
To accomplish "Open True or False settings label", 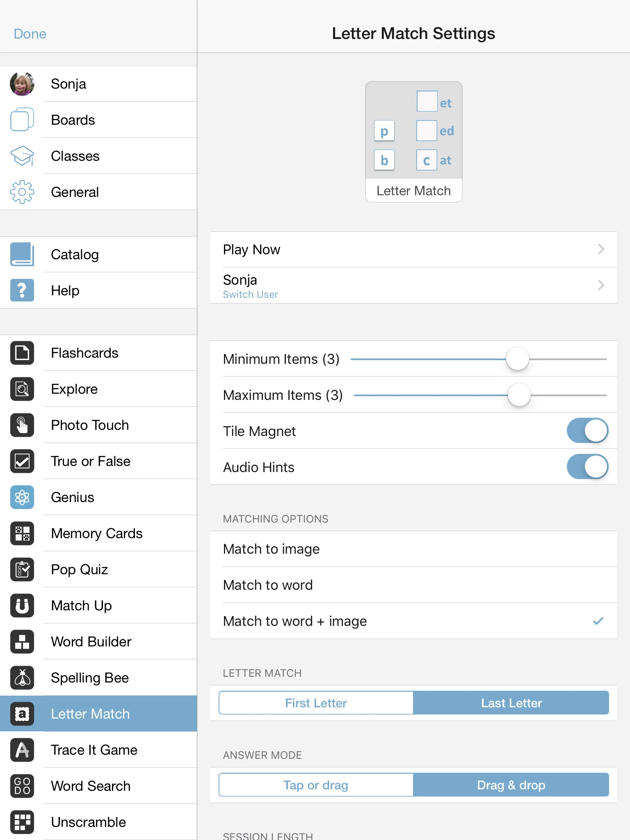I will [x=91, y=461].
